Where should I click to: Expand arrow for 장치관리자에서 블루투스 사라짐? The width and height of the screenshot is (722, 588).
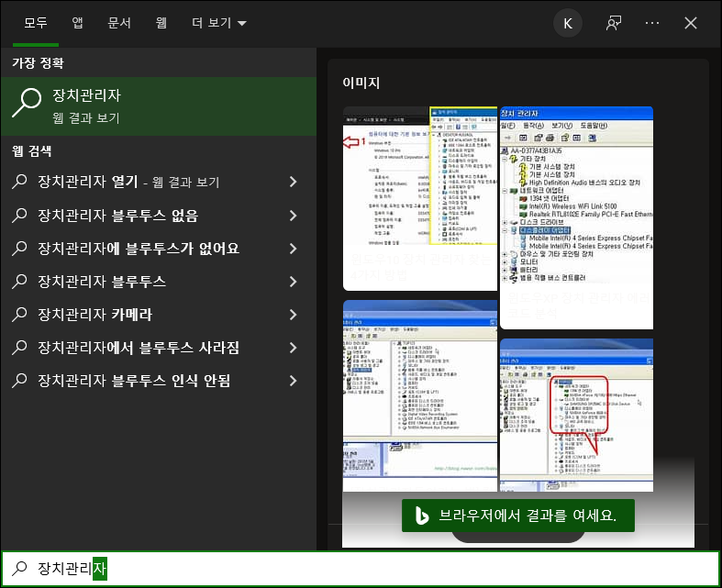[x=294, y=348]
